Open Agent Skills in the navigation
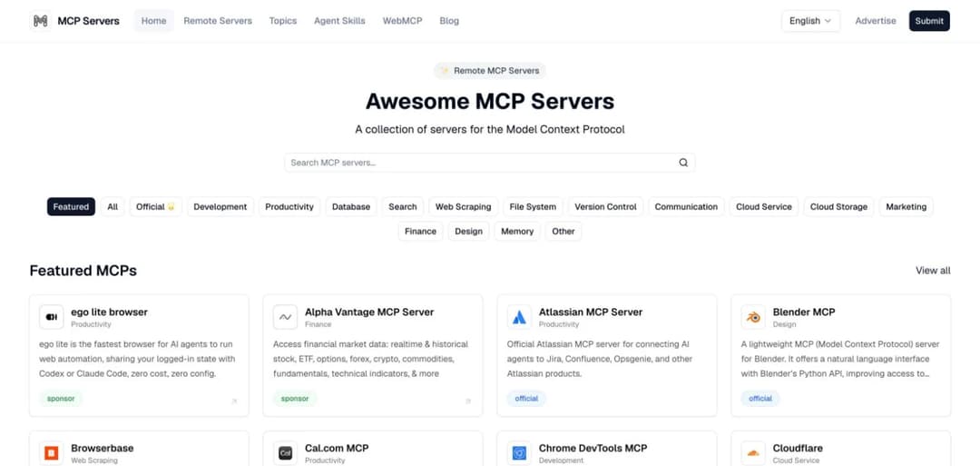 click(339, 21)
